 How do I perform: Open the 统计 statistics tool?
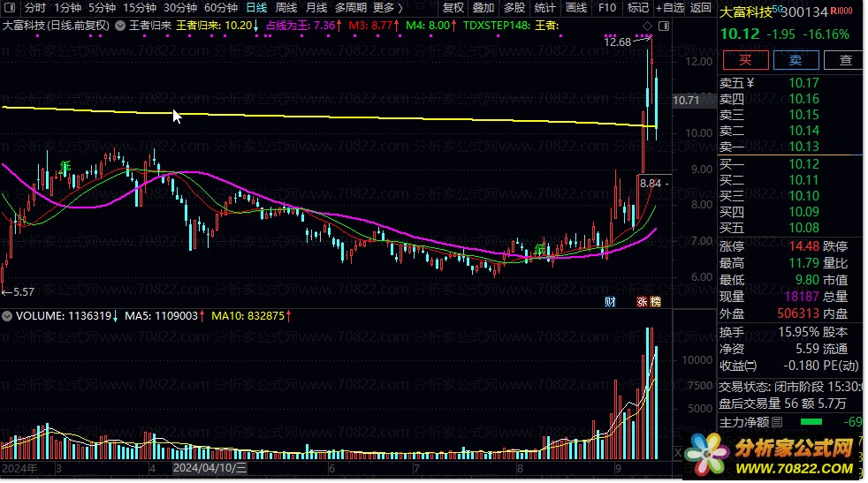click(x=544, y=8)
